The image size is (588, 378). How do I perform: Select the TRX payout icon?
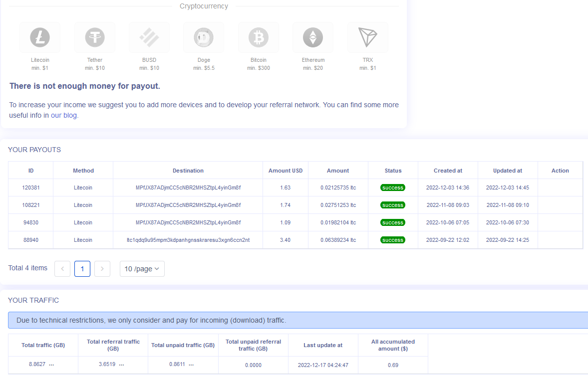pyautogui.click(x=367, y=37)
